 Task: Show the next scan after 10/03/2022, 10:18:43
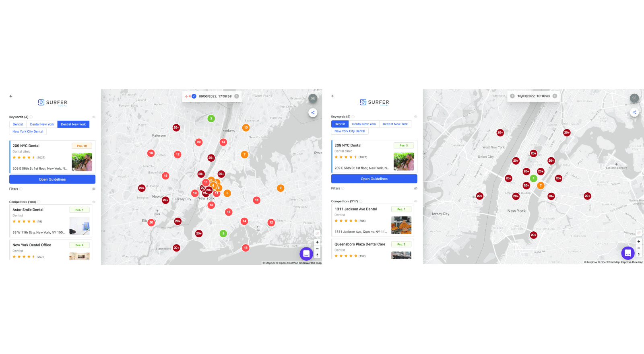coord(555,96)
